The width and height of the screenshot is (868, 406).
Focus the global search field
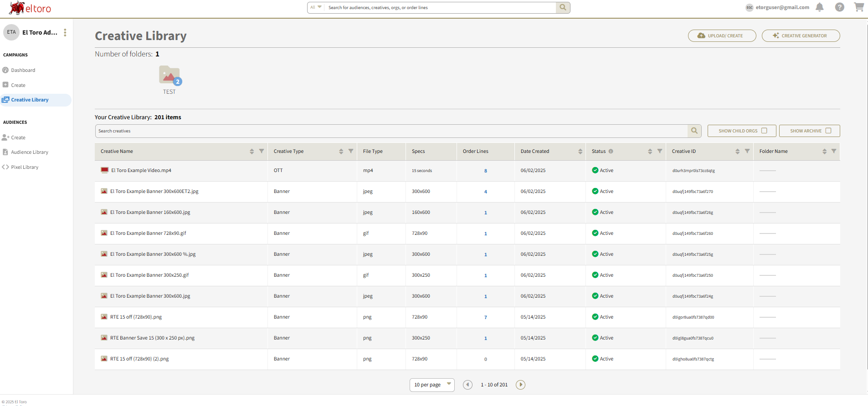pyautogui.click(x=440, y=7)
